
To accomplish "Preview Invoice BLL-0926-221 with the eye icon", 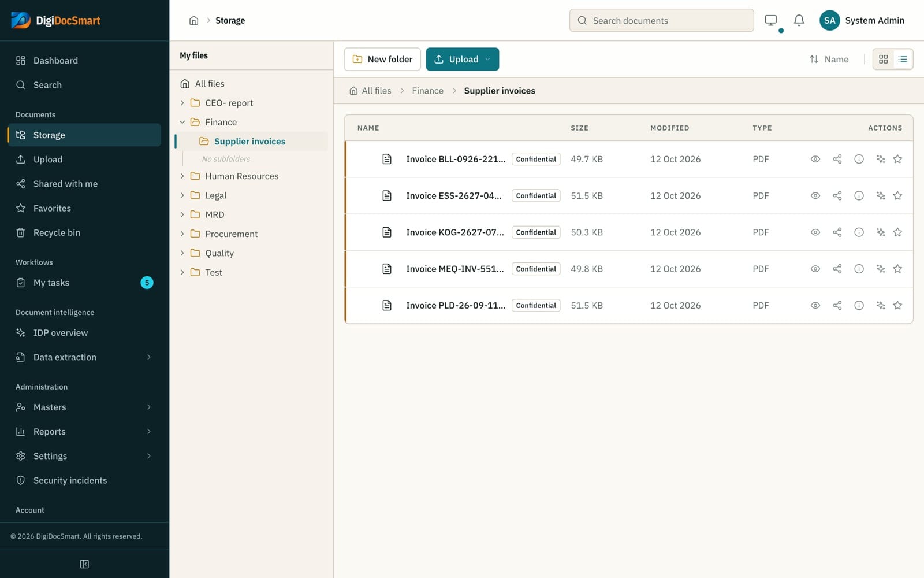I will (815, 159).
